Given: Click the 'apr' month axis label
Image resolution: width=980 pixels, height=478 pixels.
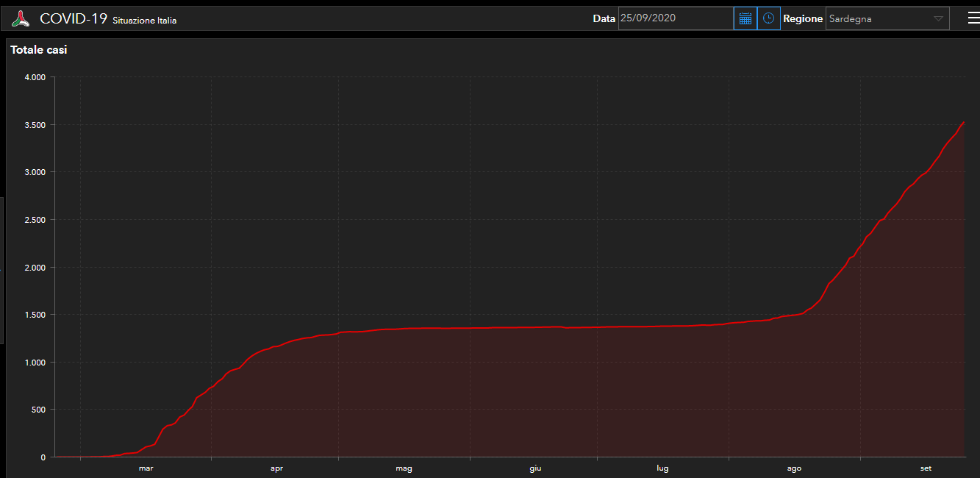Looking at the screenshot, I should click(x=276, y=468).
